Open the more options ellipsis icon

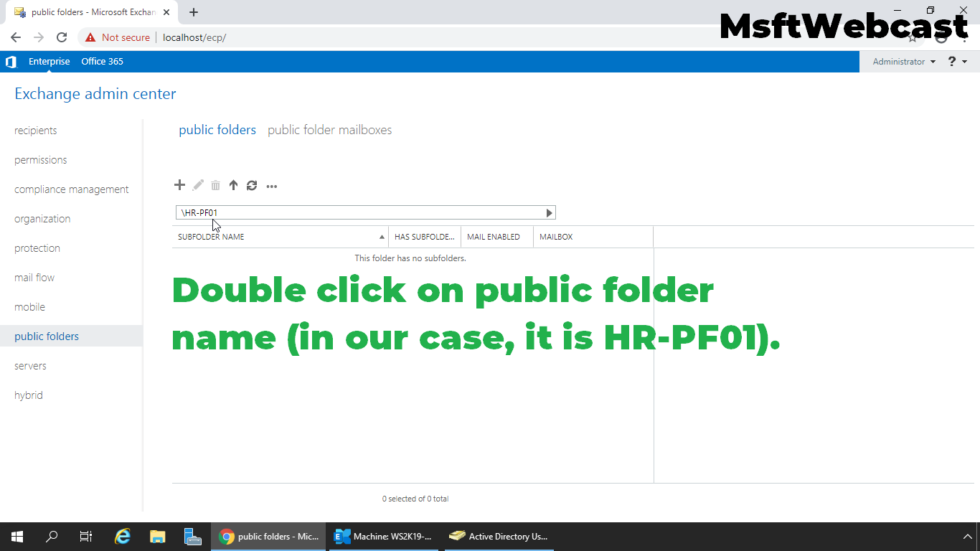point(271,186)
